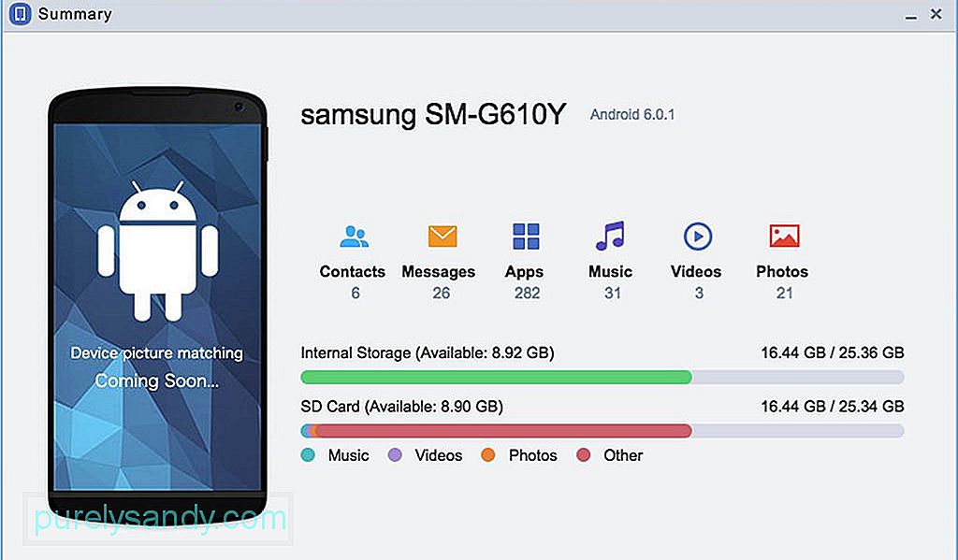Open the Contacts icon
The height and width of the screenshot is (560, 958).
[354, 237]
